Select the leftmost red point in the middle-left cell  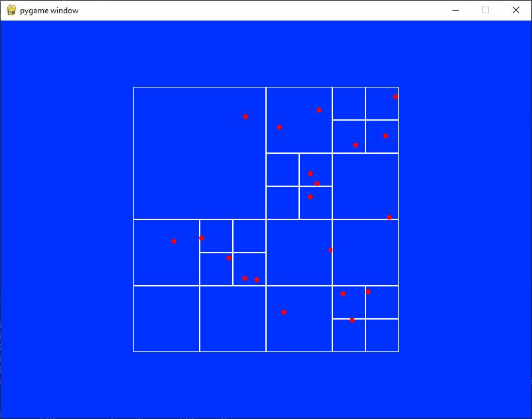click(173, 241)
